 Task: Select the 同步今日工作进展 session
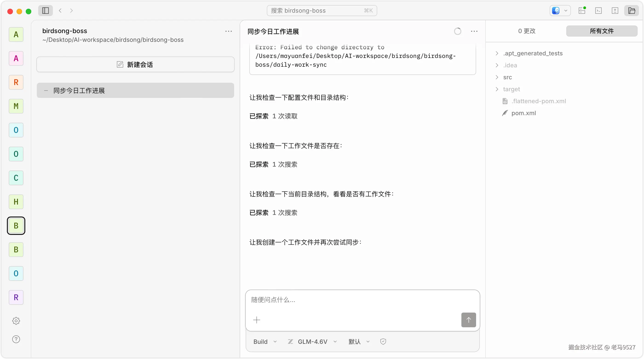coord(135,90)
